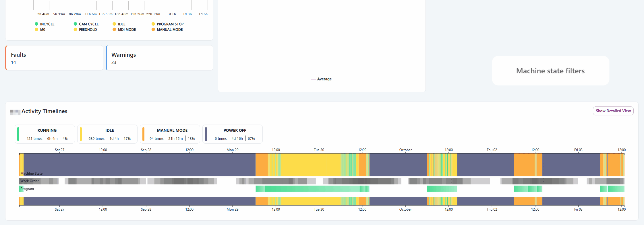Select the RUNNING state summary card
The width and height of the screenshot is (644, 225).
click(x=45, y=134)
